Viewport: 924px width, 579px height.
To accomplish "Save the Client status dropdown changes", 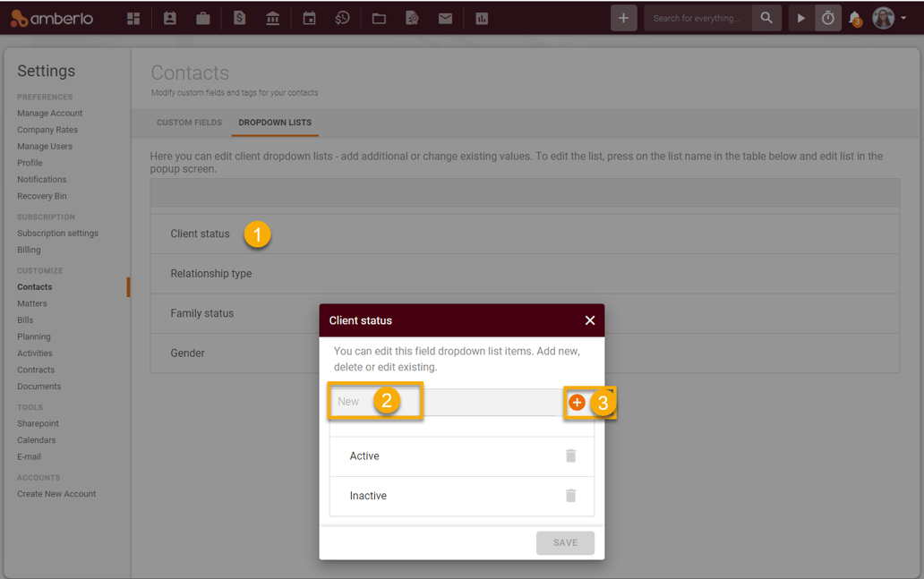I will point(565,542).
